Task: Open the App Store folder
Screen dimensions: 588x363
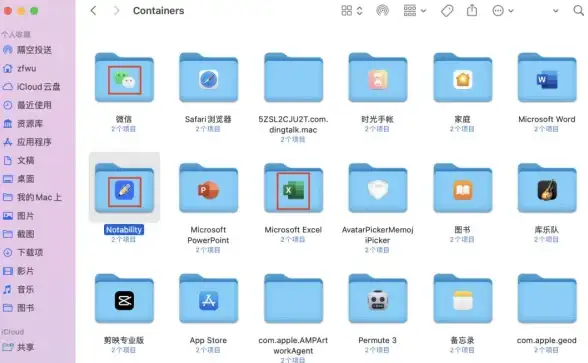Action: click(x=208, y=299)
